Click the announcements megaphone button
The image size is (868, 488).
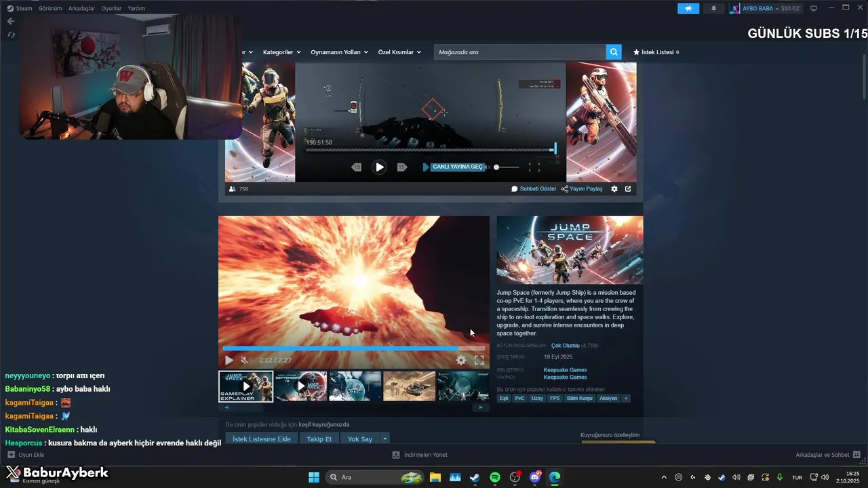click(688, 8)
